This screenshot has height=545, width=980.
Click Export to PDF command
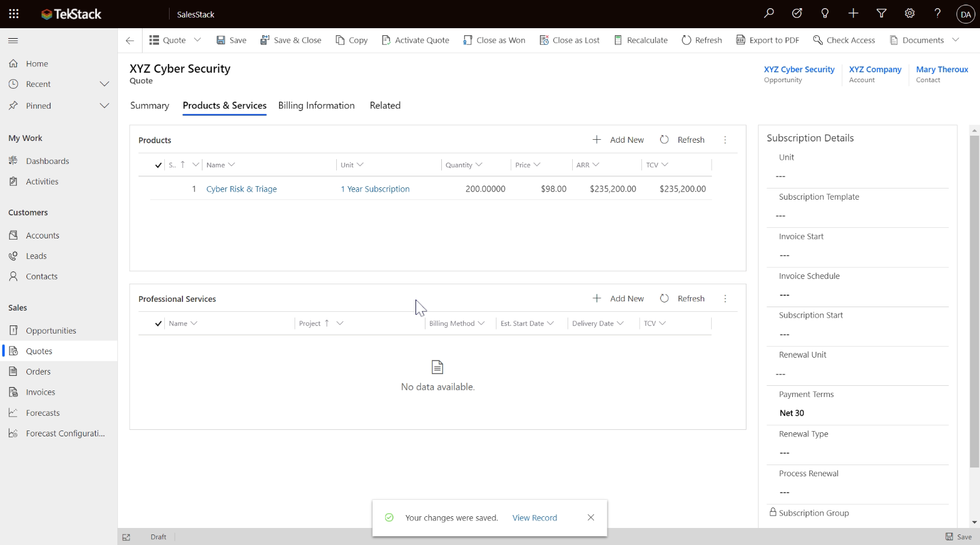click(x=768, y=40)
